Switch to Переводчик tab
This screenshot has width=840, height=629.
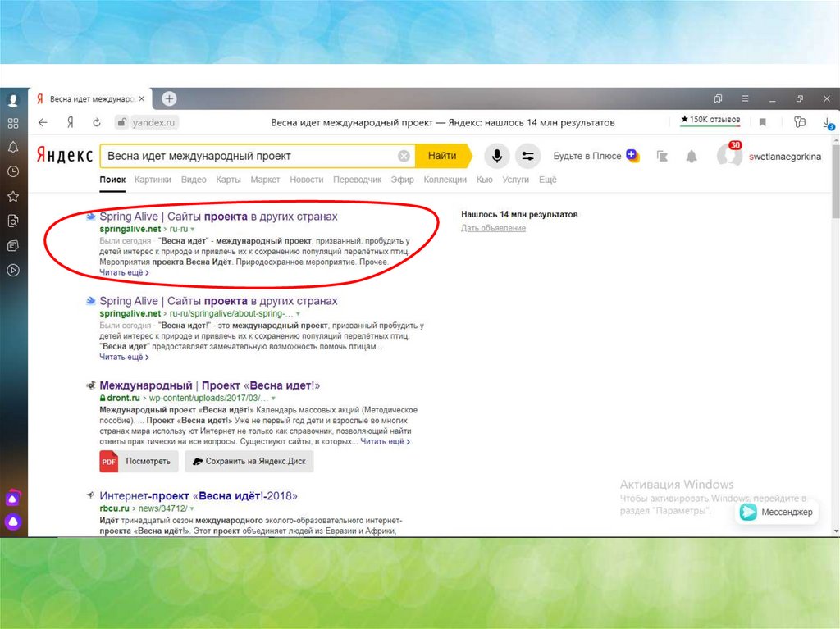(357, 180)
